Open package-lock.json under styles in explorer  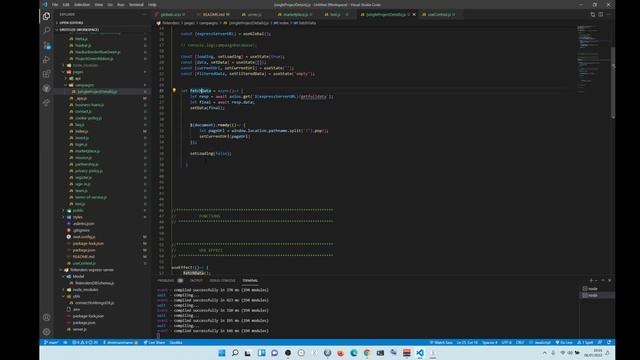point(88,243)
